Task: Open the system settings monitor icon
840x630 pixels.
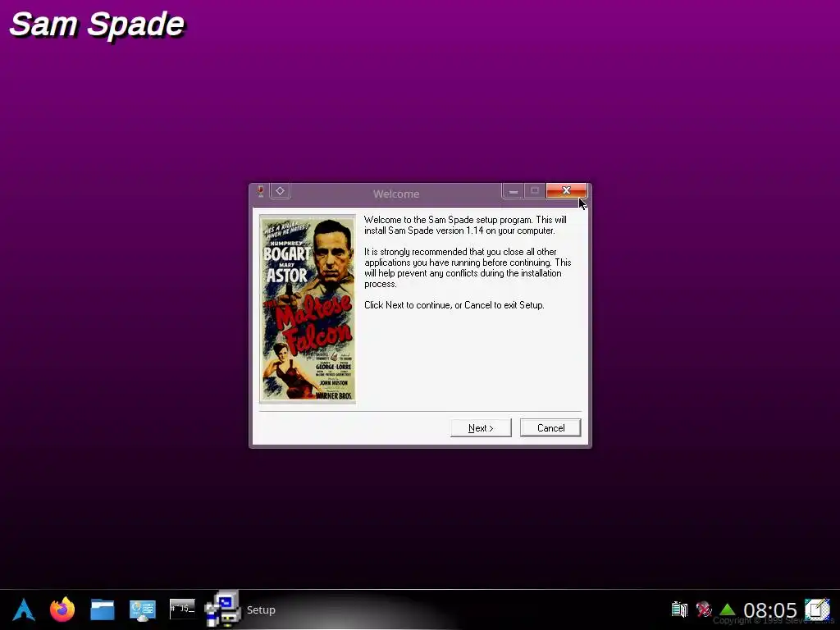Action: 143,610
